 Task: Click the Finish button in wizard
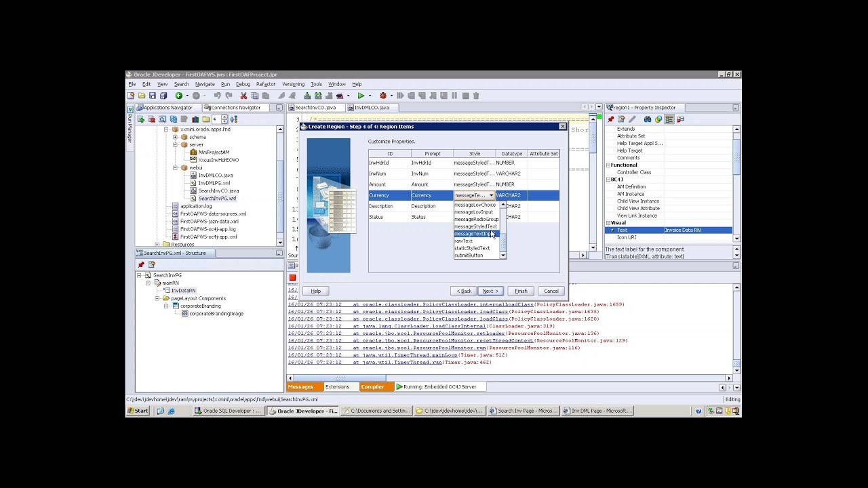coord(521,291)
